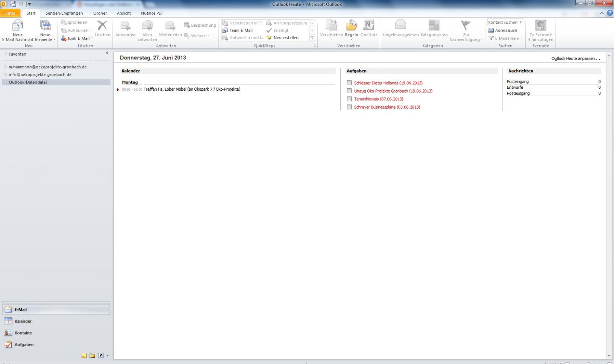Viewport: 614px width, 364px height.
Task: Switch to Nuance PDF tab
Action: coord(152,13)
